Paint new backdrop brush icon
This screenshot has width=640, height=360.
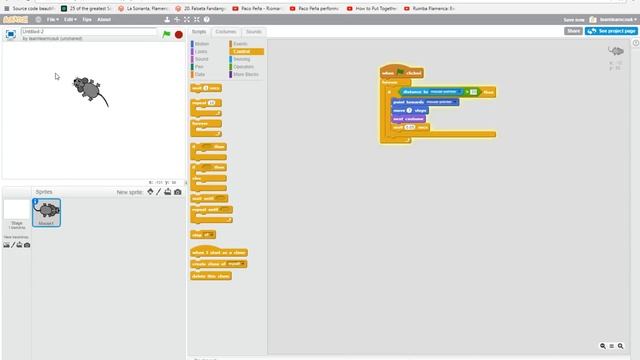[x=13, y=245]
